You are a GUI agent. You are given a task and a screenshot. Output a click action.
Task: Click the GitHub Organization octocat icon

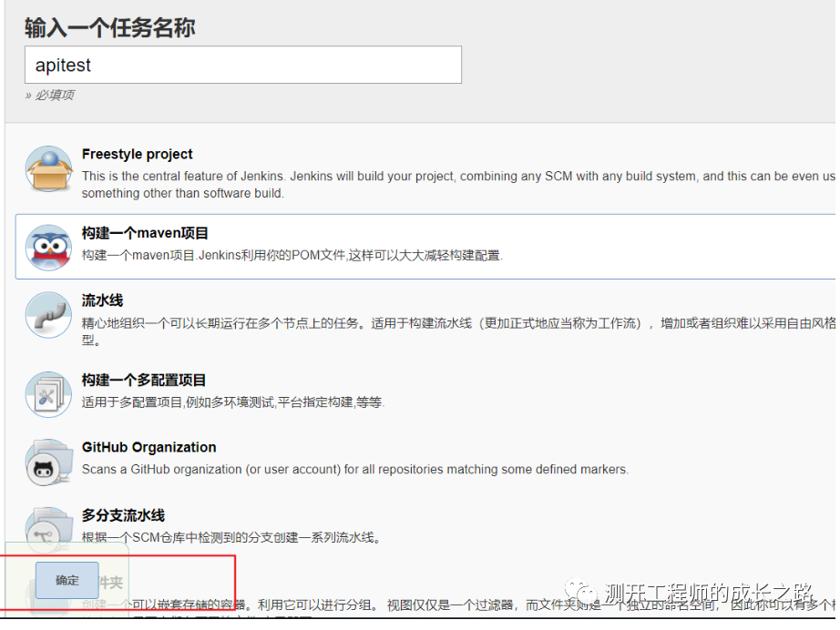[x=49, y=462]
